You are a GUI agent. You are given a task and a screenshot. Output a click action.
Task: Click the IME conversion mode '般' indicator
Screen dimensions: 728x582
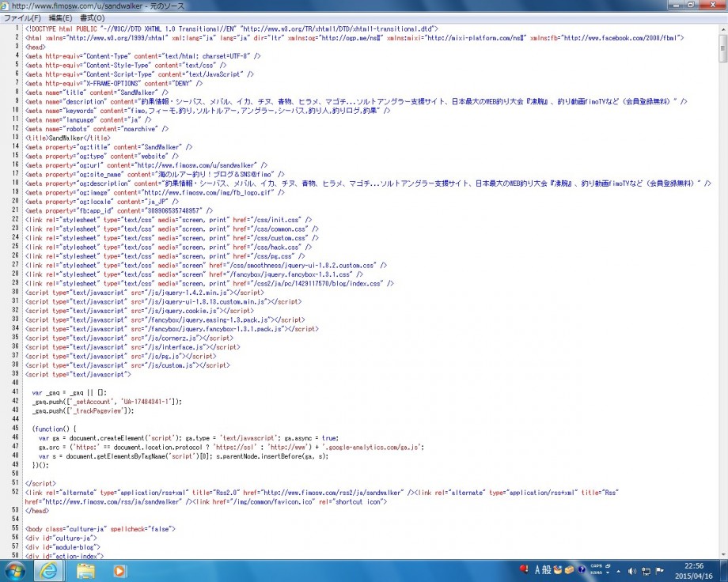(x=547, y=570)
